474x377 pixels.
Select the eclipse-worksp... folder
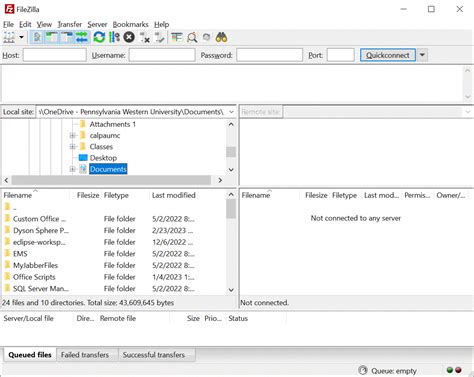(x=114, y=242)
